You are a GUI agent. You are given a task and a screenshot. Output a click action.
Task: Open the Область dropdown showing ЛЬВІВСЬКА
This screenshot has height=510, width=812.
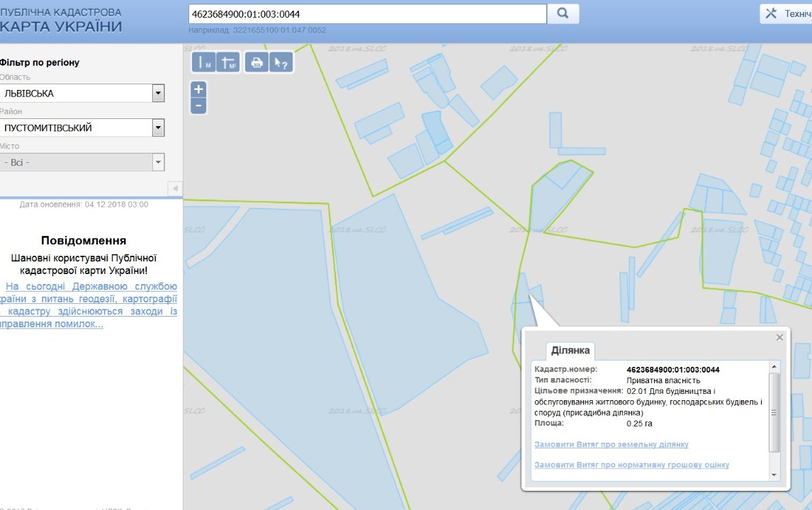point(82,93)
